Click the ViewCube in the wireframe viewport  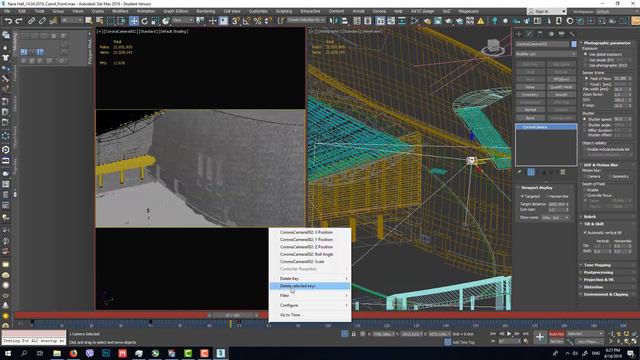493,47
